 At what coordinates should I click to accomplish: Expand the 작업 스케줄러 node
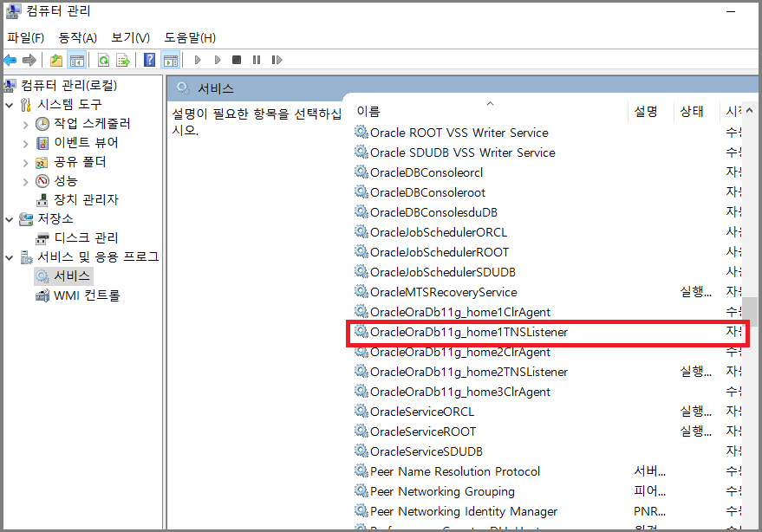pos(25,125)
